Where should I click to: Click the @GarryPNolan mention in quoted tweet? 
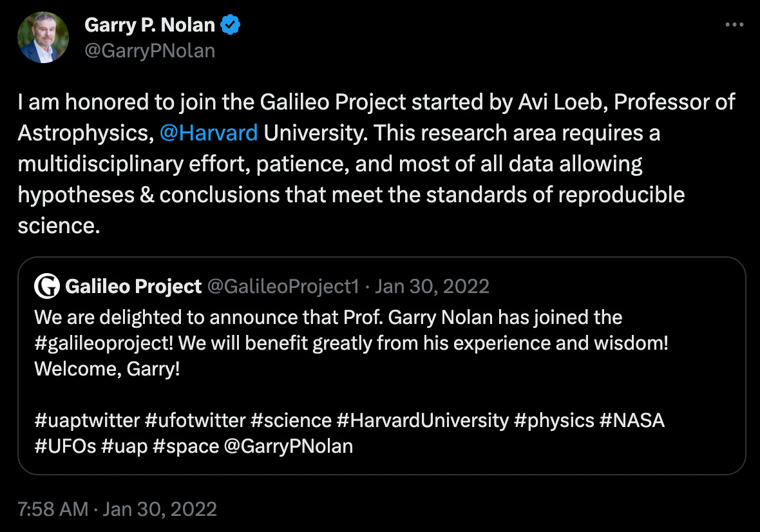pos(288,446)
